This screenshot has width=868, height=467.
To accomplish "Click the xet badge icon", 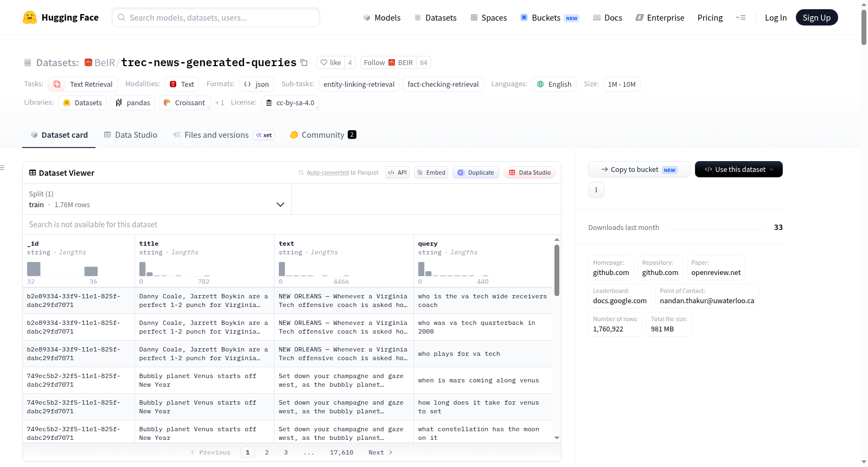I will pyautogui.click(x=264, y=135).
